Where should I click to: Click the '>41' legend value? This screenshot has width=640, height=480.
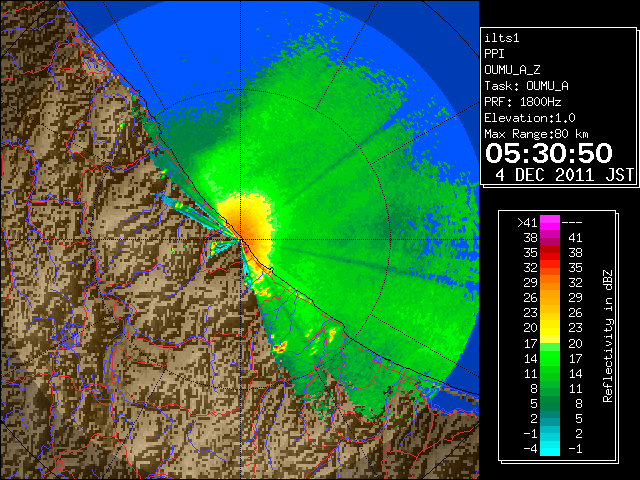click(x=527, y=222)
